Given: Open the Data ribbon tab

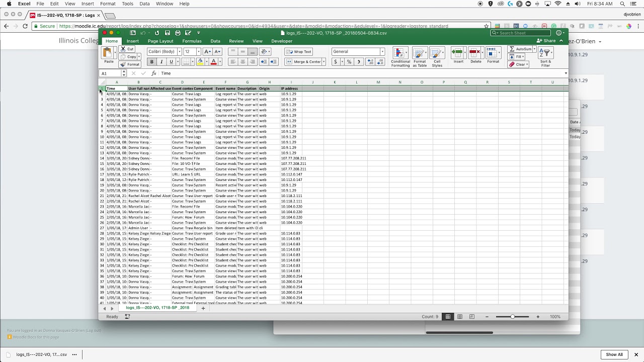Looking at the screenshot, I should (215, 41).
